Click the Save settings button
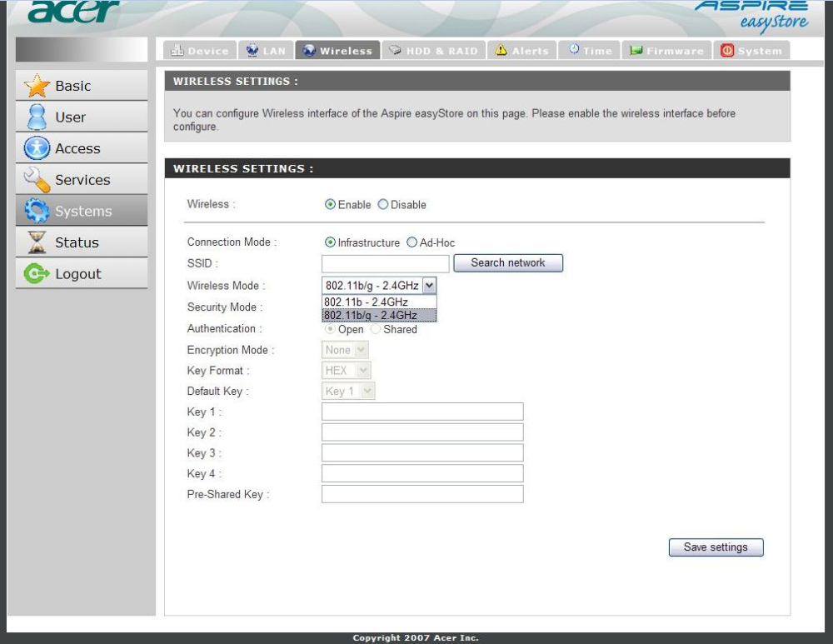This screenshot has width=833, height=644. [716, 547]
